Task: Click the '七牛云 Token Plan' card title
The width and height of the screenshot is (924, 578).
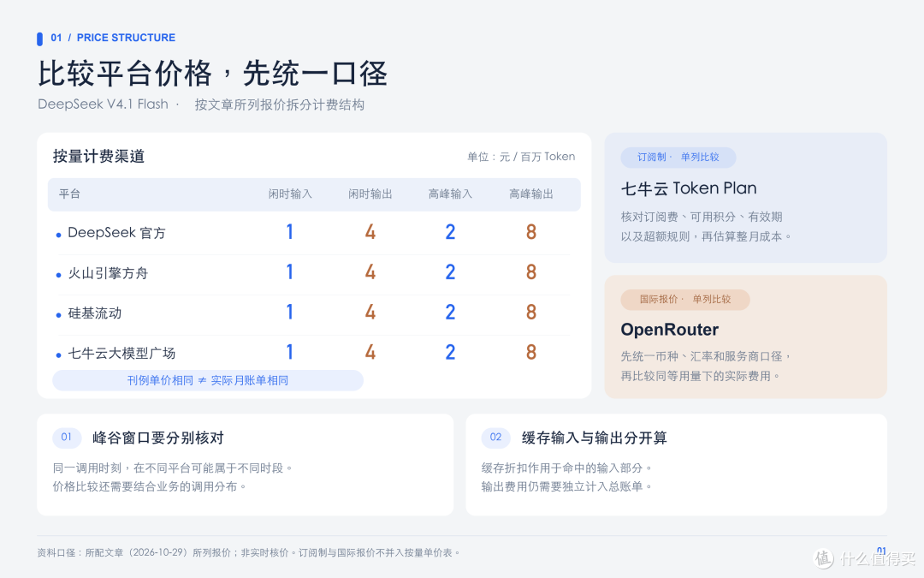Action: point(689,188)
